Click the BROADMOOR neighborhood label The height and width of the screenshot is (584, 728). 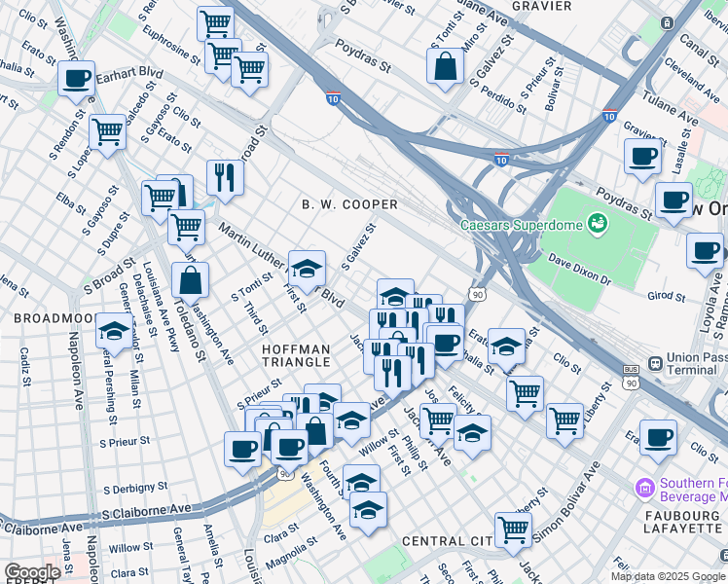point(55,318)
